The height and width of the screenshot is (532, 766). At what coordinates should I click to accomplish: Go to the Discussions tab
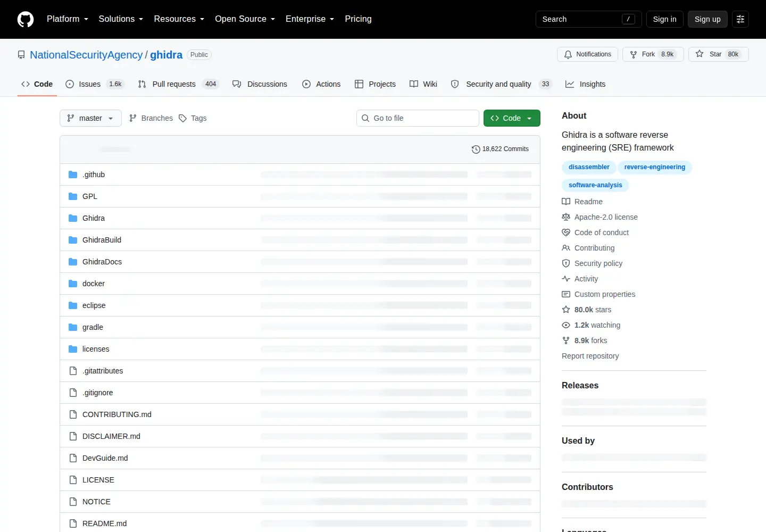tap(260, 84)
